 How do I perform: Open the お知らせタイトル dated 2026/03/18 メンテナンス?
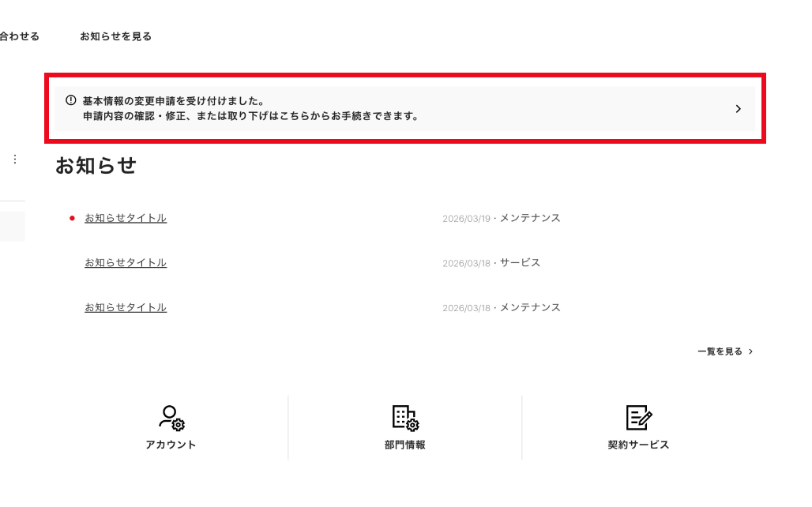(126, 307)
